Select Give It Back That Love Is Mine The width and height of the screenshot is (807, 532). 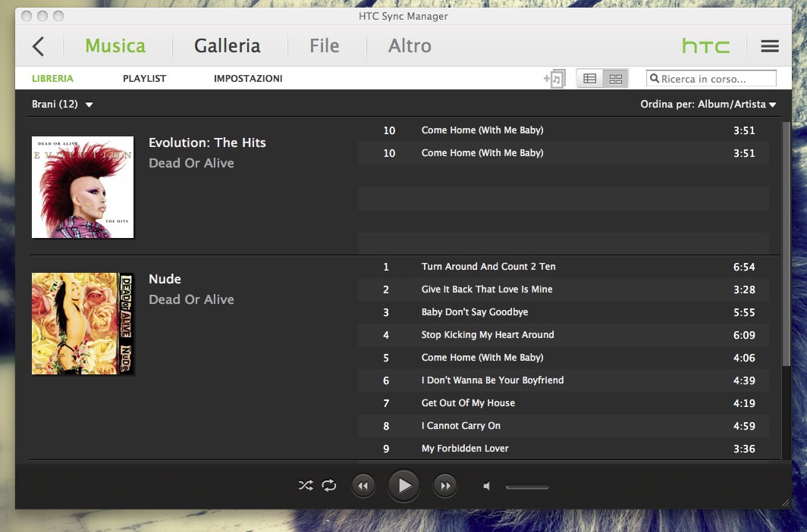[564, 289]
